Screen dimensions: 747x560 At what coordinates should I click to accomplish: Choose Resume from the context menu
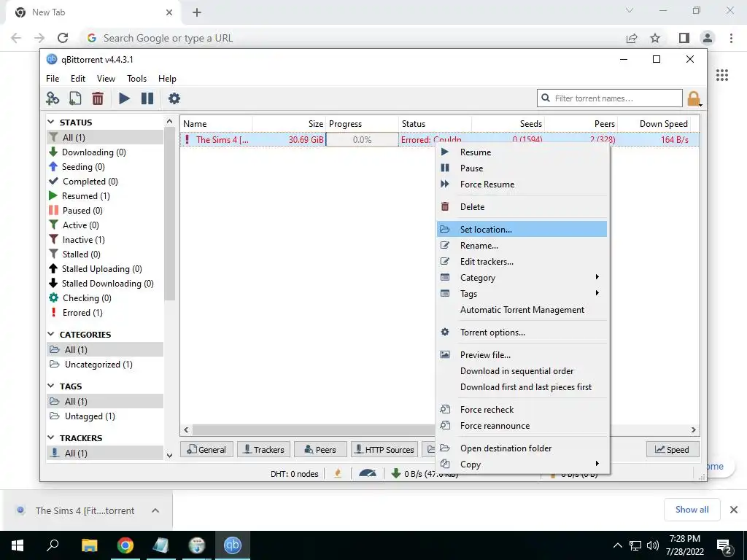[x=522, y=152]
